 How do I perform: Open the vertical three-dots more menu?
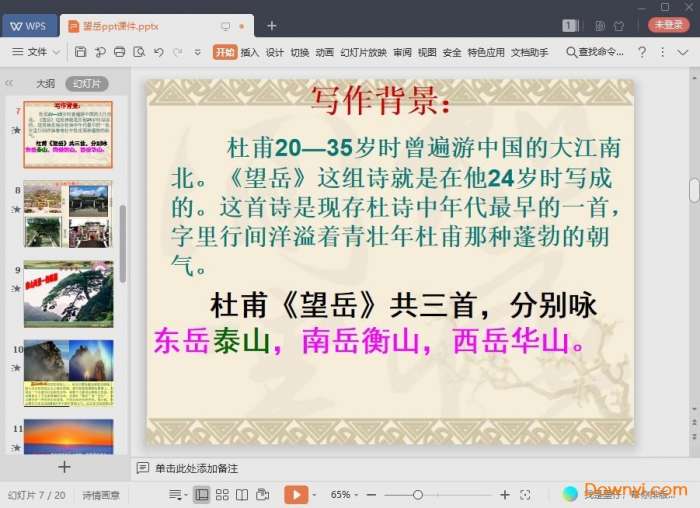[662, 52]
